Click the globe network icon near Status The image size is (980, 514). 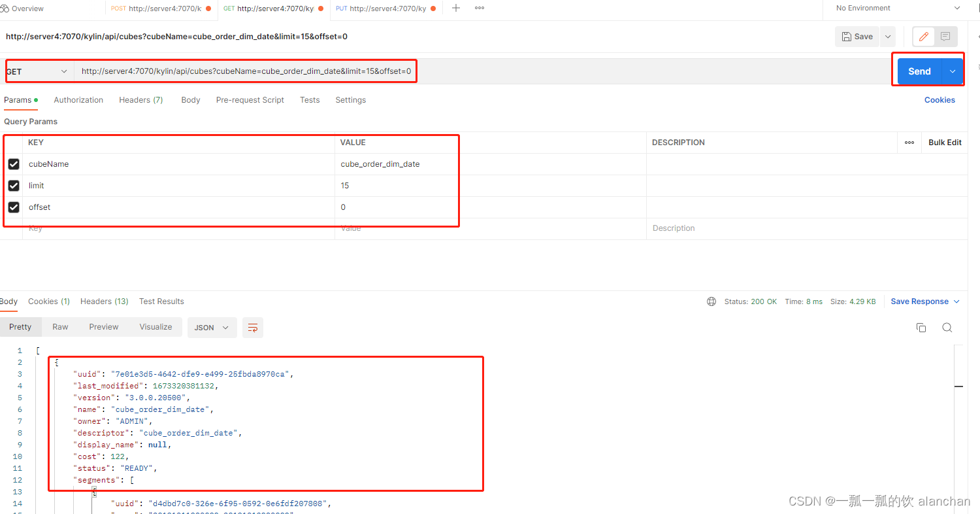click(x=711, y=301)
